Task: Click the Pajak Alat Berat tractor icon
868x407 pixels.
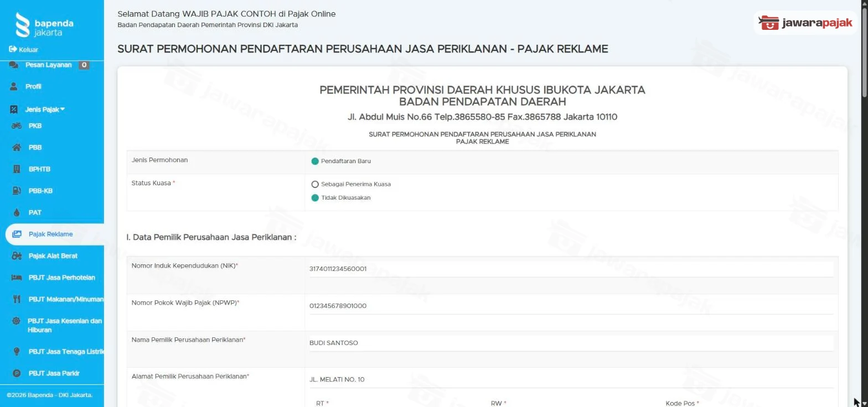Action: point(17,255)
